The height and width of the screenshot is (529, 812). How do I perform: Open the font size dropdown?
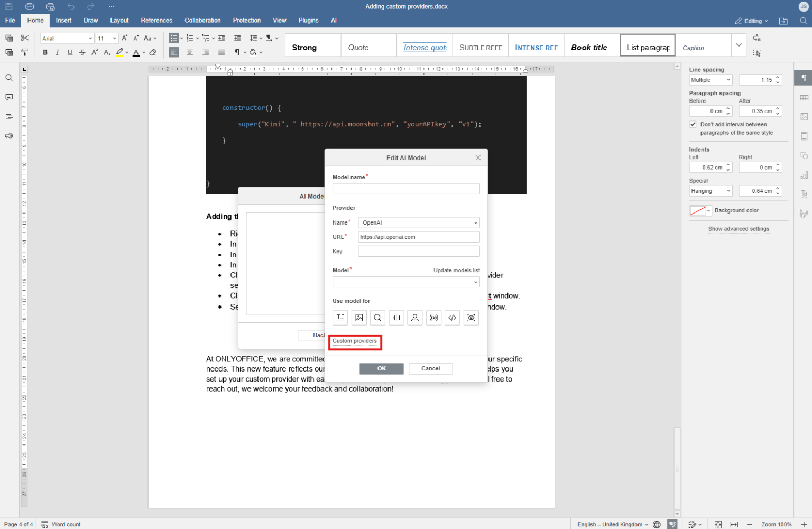[115, 38]
